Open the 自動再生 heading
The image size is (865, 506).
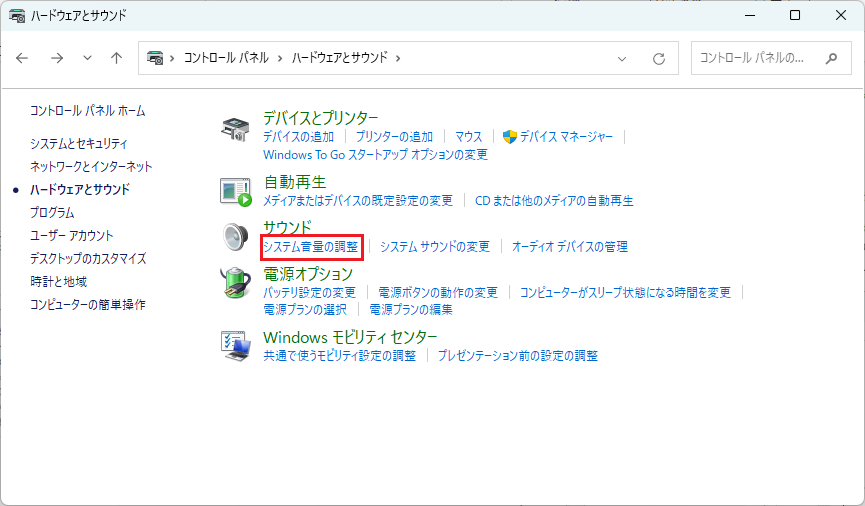pyautogui.click(x=295, y=182)
